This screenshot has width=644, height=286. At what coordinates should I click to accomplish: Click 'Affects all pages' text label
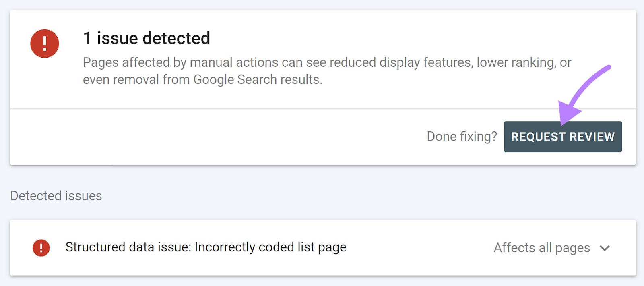coord(541,248)
